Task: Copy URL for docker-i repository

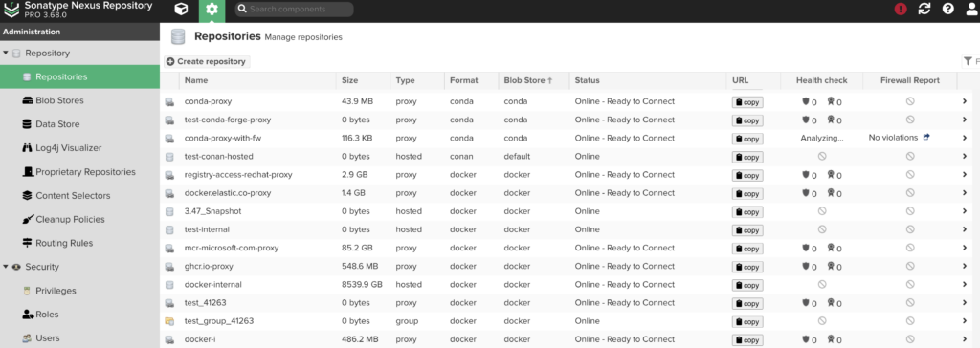Action: click(x=747, y=340)
